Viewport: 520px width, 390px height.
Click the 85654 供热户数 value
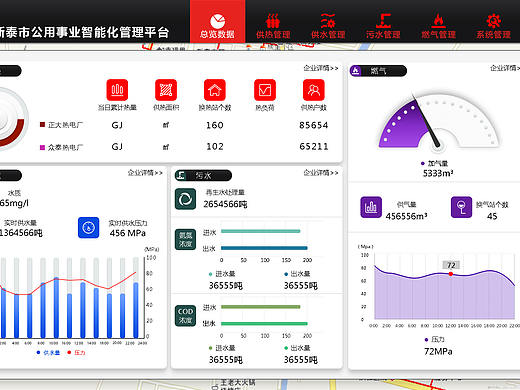tap(313, 125)
